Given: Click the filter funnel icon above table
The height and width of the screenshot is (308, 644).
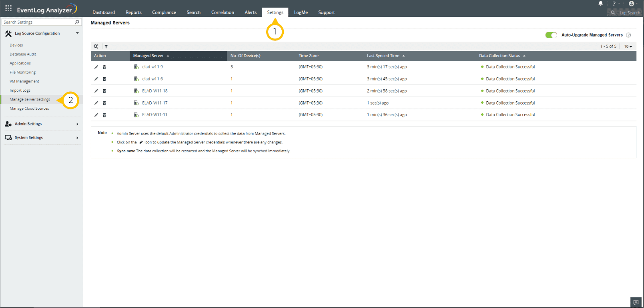Looking at the screenshot, I should (106, 46).
